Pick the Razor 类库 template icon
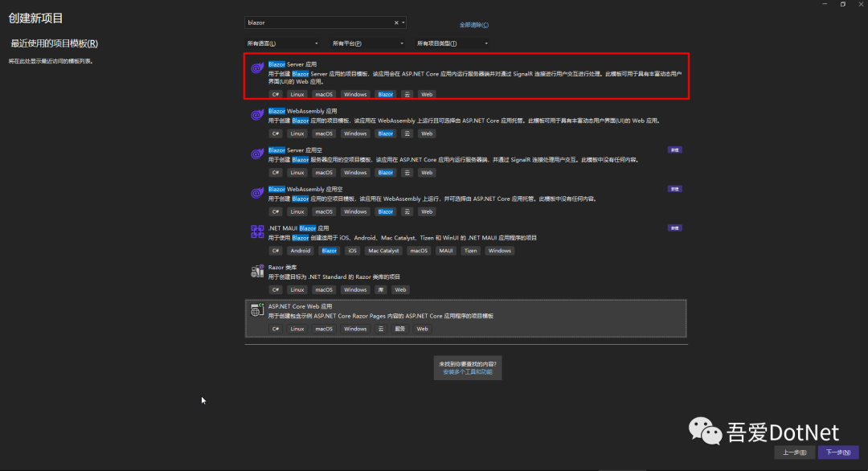Screen dimensions: 868x471 [x=257, y=271]
